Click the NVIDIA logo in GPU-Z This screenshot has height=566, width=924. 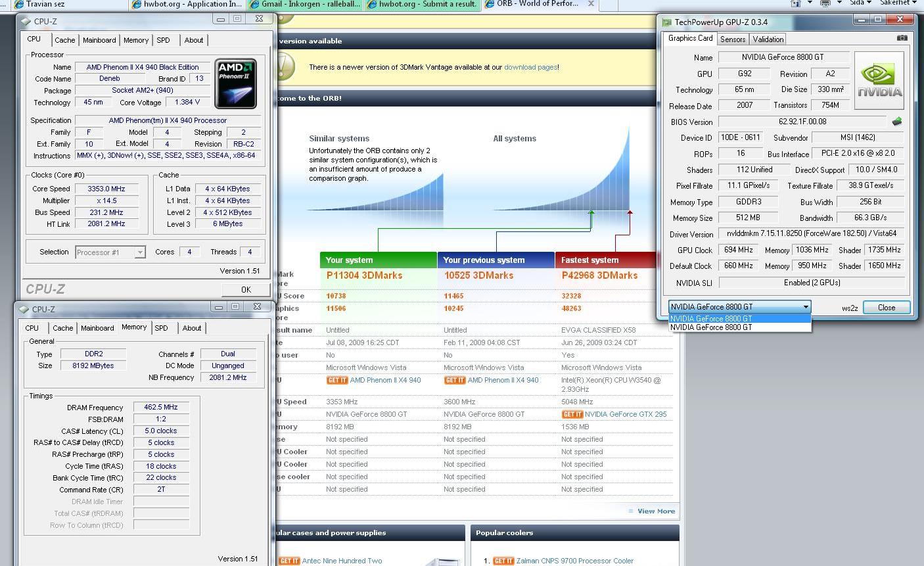pos(879,80)
